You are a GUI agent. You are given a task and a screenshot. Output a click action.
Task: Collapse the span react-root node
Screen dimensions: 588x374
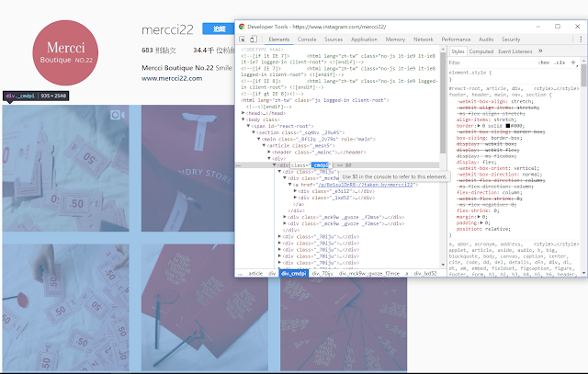point(248,126)
